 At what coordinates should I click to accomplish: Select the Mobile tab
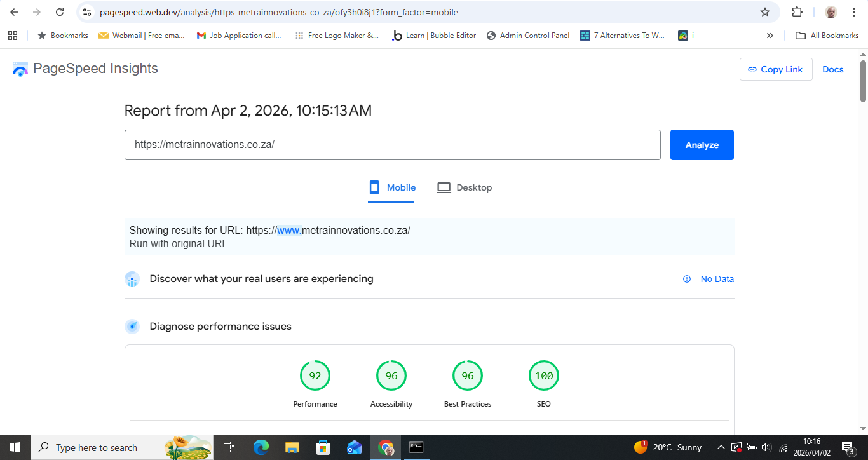391,187
